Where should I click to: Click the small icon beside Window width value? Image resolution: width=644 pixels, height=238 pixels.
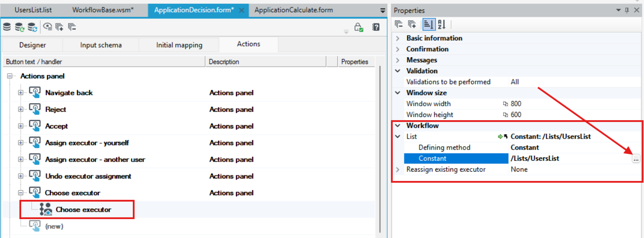505,104
